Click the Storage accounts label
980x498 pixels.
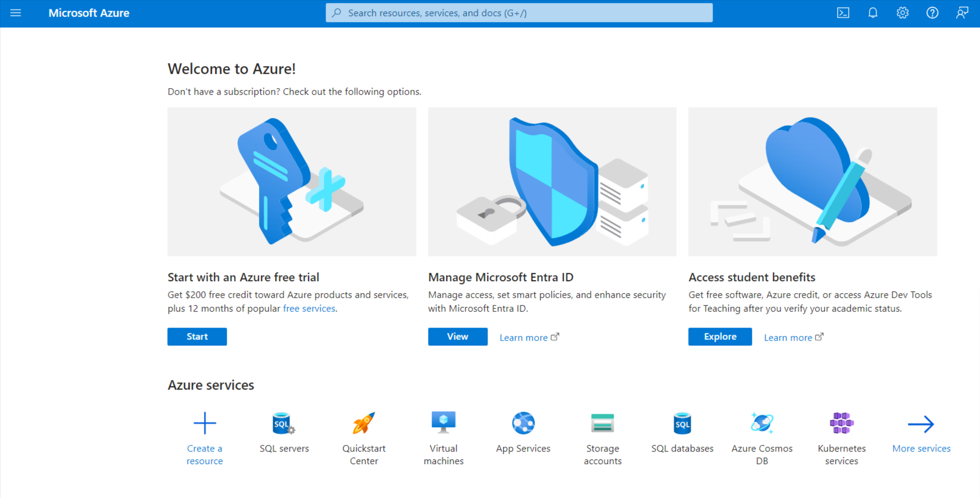coord(603,455)
